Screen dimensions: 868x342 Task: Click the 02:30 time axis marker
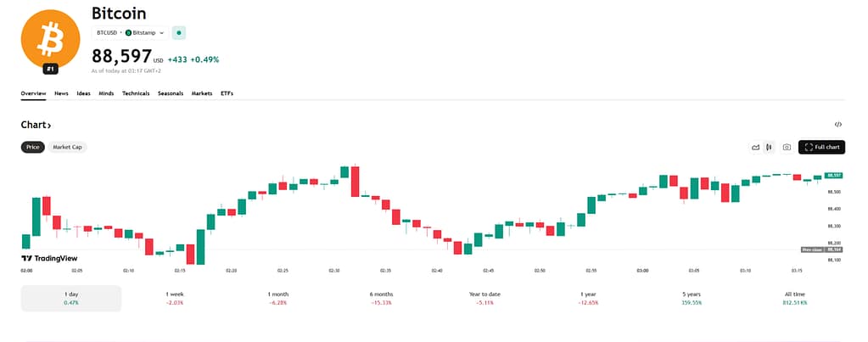pos(334,271)
